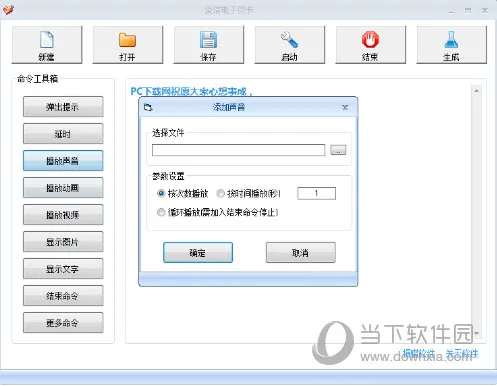Maximize the main window
Image resolution: width=497 pixels, height=386 pixels.
pyautogui.click(x=468, y=11)
